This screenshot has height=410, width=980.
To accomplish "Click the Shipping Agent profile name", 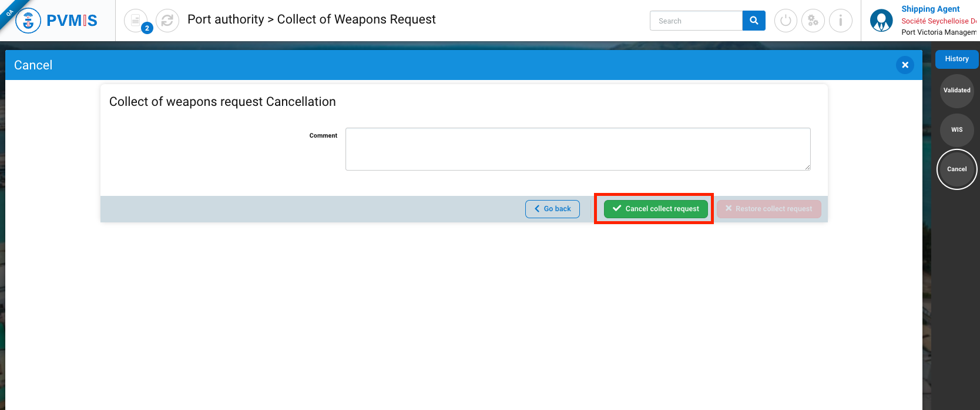I will pos(930,9).
